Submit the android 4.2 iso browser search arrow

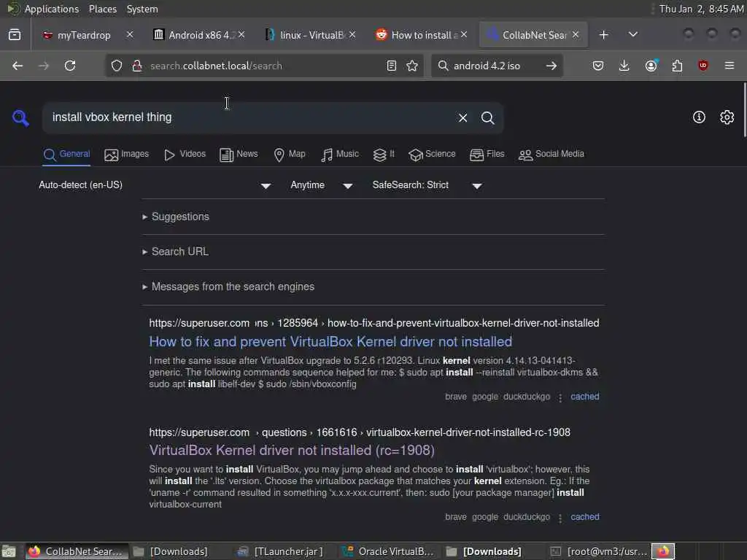pos(551,66)
